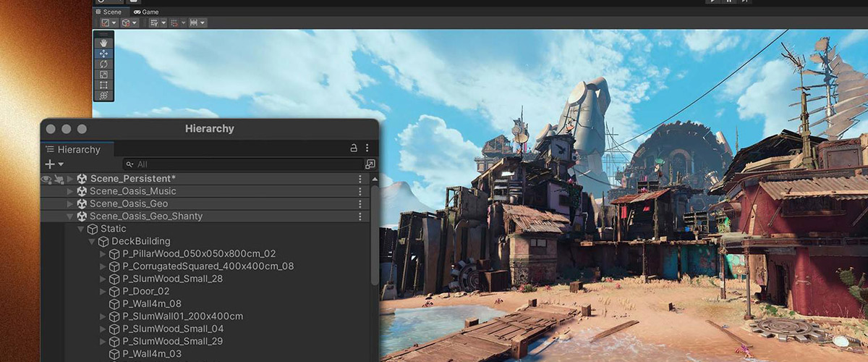The image size is (868, 362).
Task: Click Unity logo beside Scene_Oasis_Geo
Action: click(82, 204)
